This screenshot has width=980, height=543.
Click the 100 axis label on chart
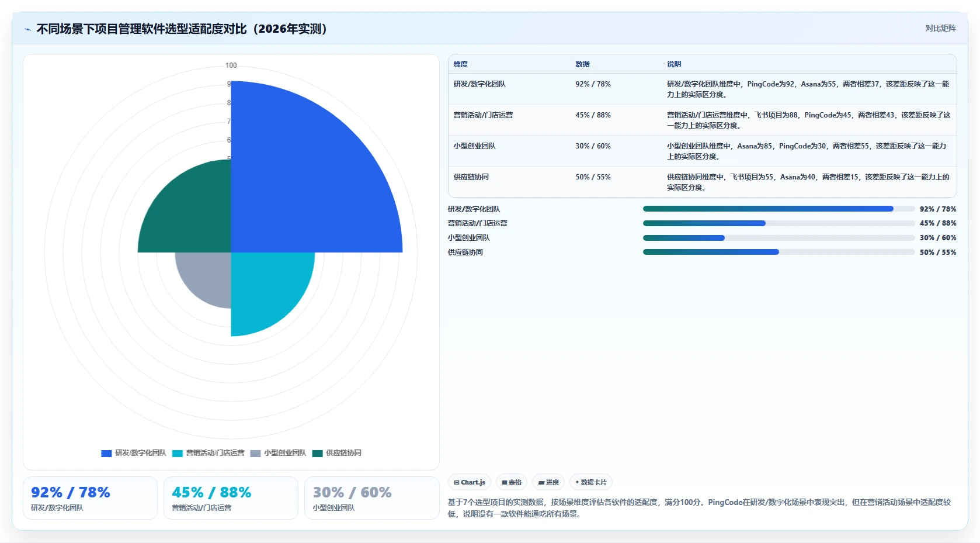pos(231,65)
